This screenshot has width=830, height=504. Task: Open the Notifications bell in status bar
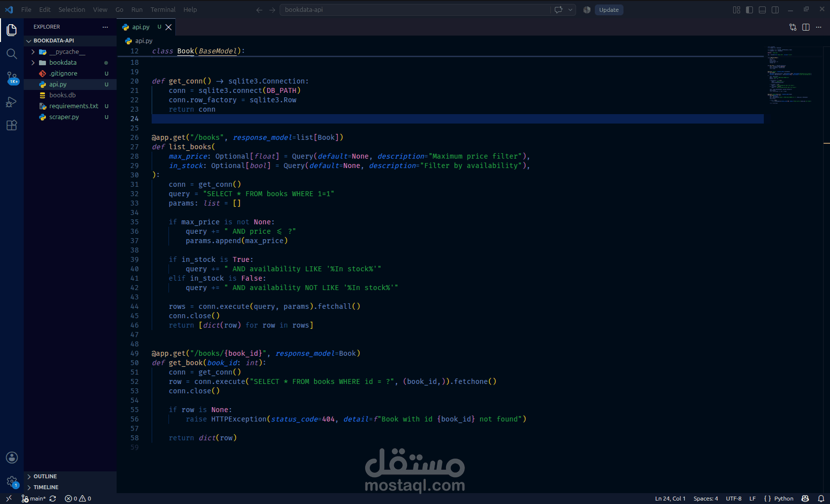pos(821,499)
